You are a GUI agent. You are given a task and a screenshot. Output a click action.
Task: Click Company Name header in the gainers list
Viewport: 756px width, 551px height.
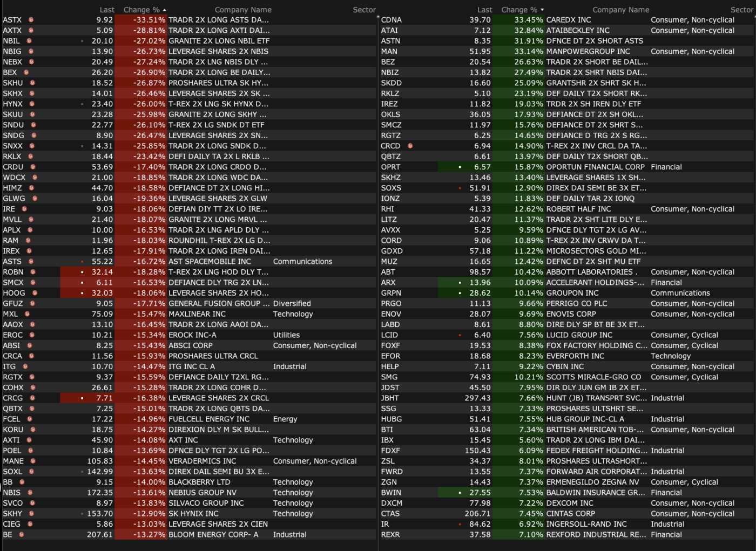click(621, 10)
